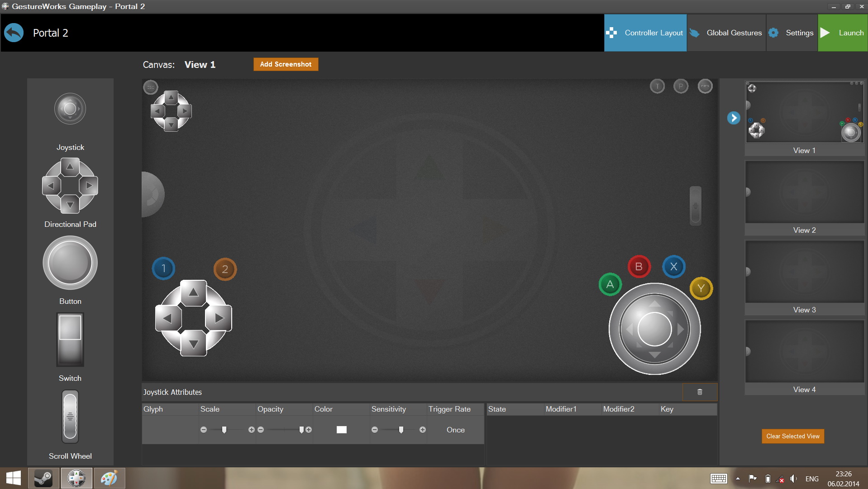Click the Scale slider handle
The image size is (868, 489).
tap(224, 430)
